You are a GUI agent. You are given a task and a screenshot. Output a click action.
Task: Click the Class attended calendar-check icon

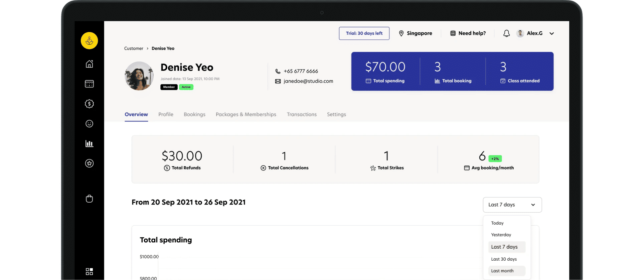click(x=503, y=81)
